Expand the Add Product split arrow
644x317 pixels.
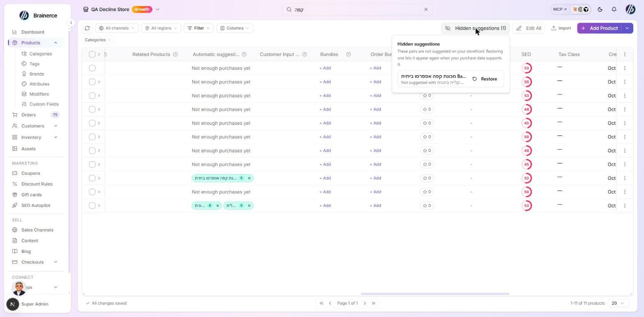coord(627,28)
